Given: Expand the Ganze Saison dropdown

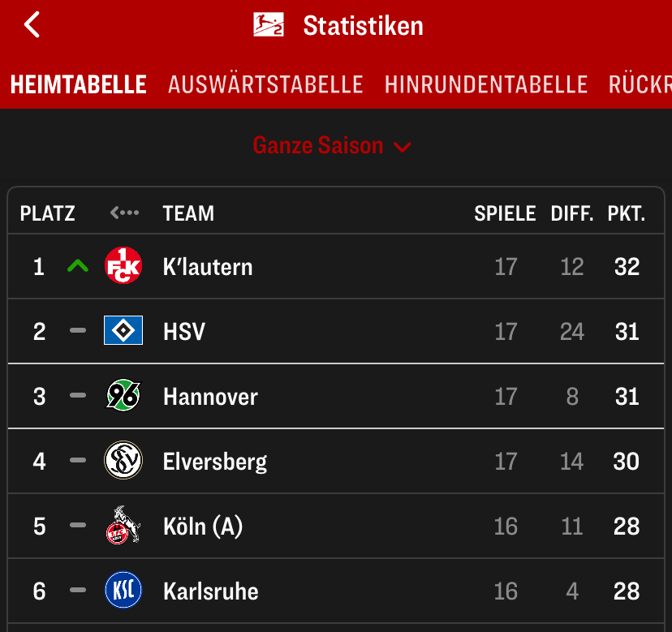Looking at the screenshot, I should [332, 146].
